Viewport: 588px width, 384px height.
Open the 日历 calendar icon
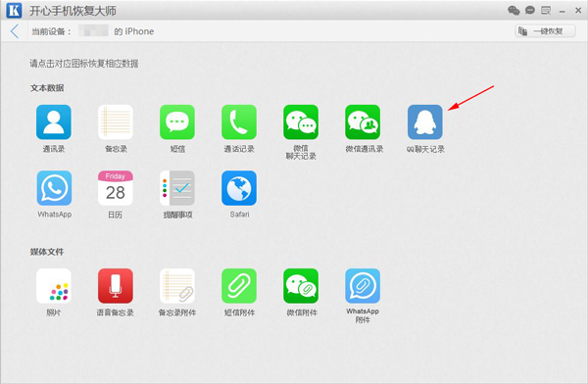pyautogui.click(x=116, y=188)
